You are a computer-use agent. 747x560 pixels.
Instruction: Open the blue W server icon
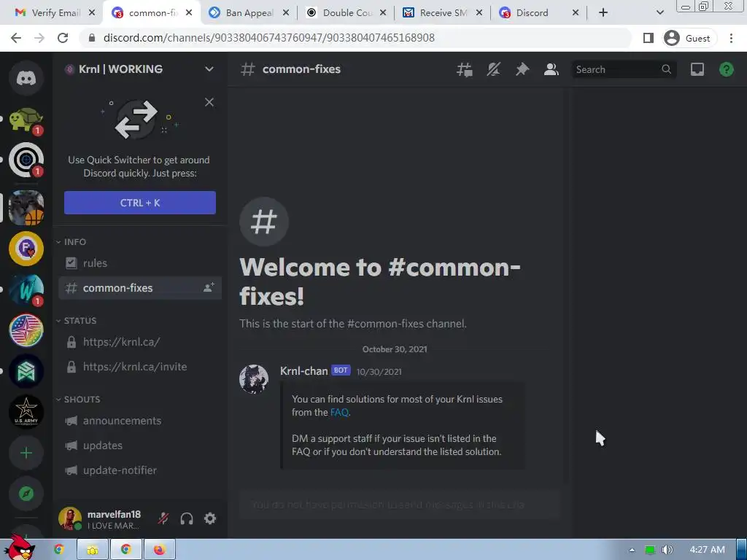[26, 289]
